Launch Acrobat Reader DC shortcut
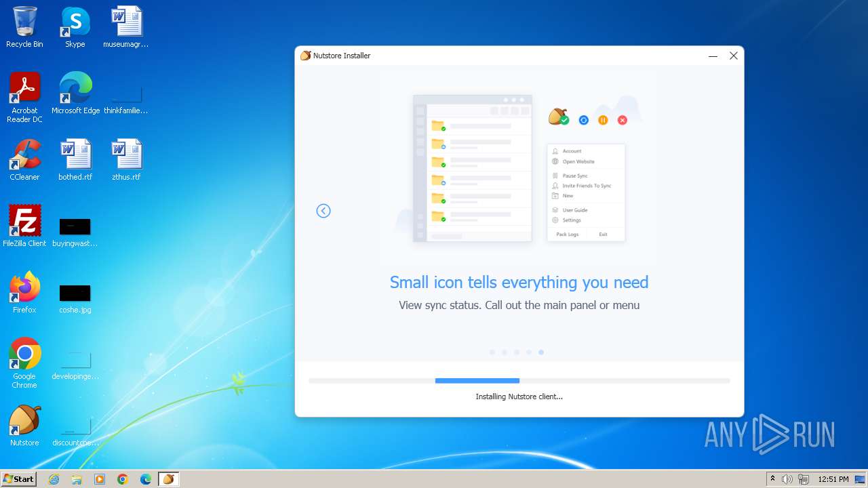The height and width of the screenshot is (488, 868). [24, 98]
